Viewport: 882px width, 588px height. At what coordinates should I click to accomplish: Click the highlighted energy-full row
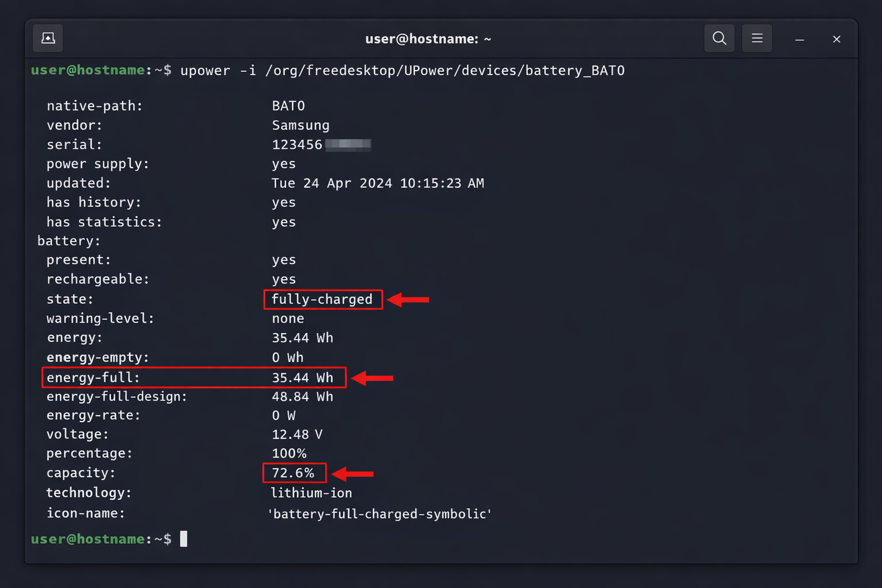coord(194,377)
